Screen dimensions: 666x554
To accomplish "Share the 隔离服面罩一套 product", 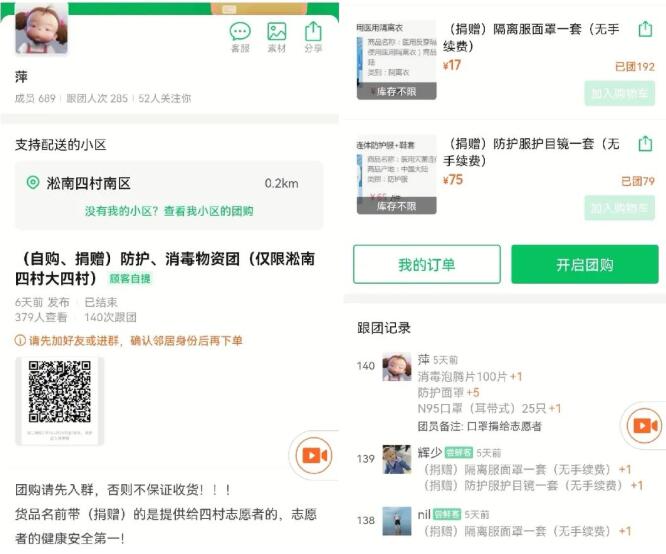I will click(645, 29).
